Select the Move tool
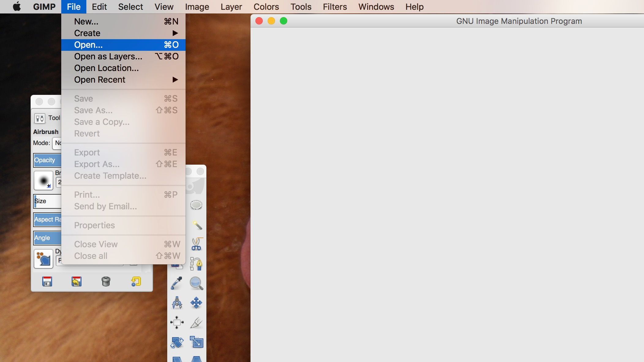This screenshot has height=362, width=644. (196, 303)
